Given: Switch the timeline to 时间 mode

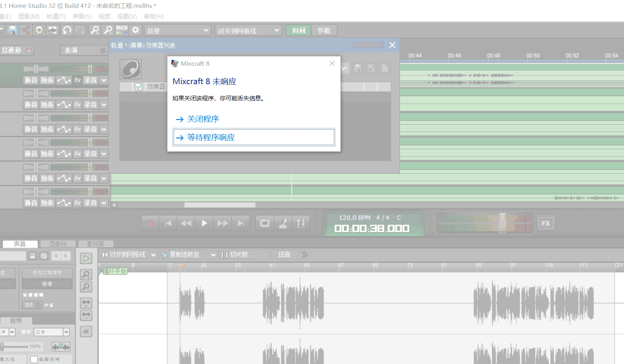Looking at the screenshot, I should click(299, 30).
